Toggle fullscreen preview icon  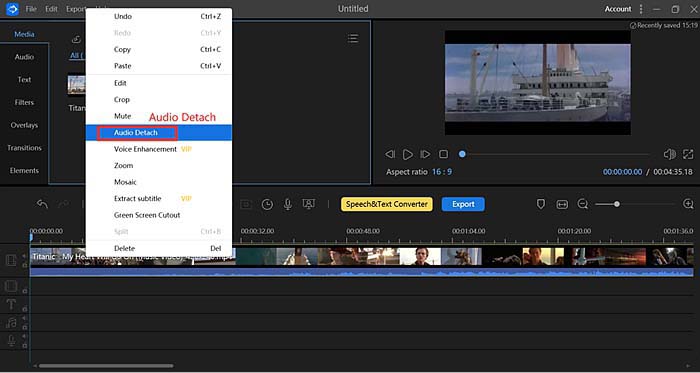coord(688,154)
